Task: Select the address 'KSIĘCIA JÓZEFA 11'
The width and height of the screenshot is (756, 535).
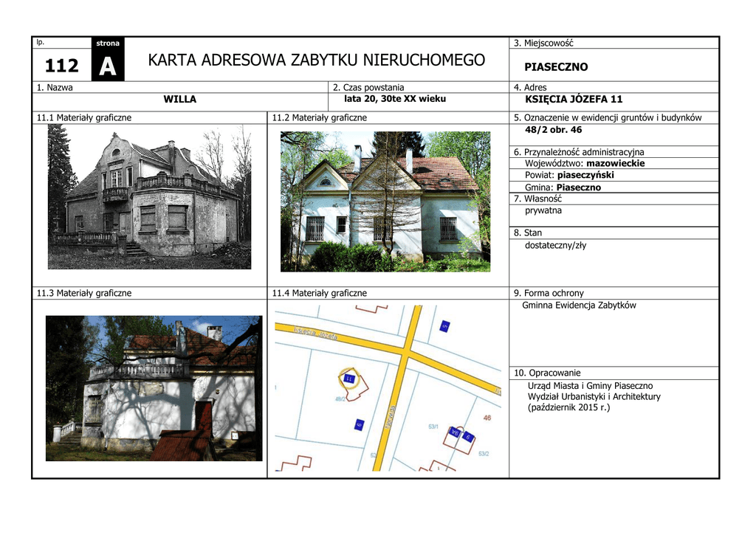Action: coord(574,99)
